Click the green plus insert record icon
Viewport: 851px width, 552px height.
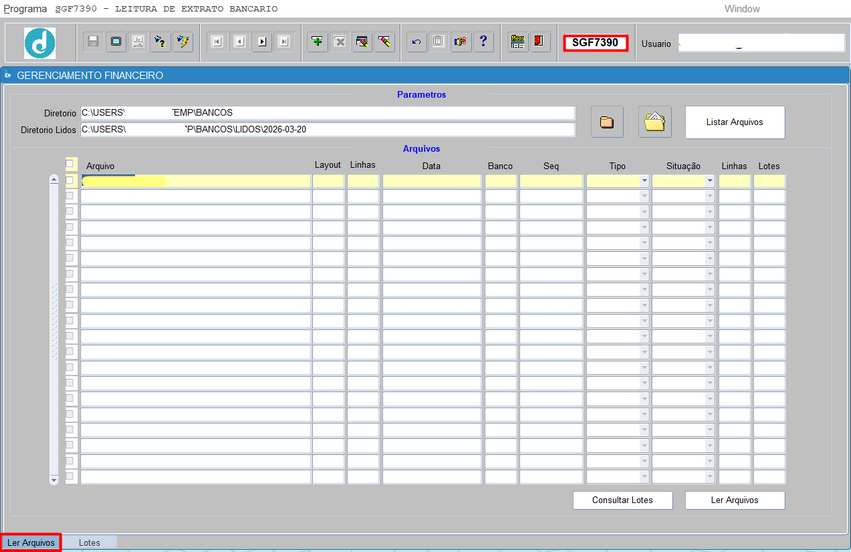[317, 42]
